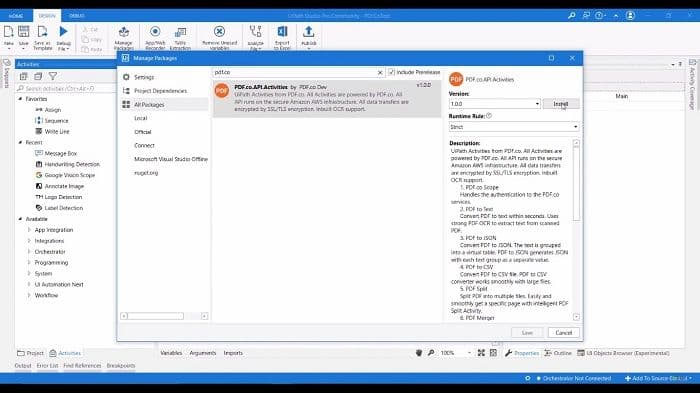
Task: Collapse the Recent tree section
Action: click(20, 142)
